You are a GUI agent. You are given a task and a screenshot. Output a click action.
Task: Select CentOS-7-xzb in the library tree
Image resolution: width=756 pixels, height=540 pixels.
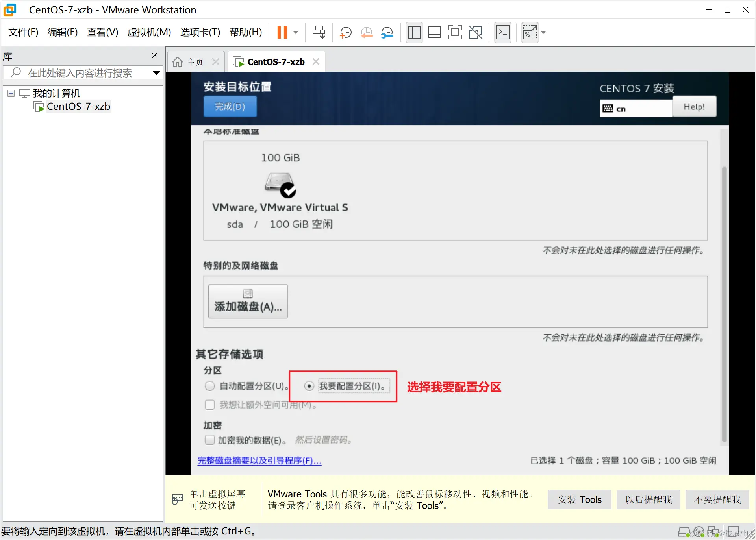(x=78, y=106)
